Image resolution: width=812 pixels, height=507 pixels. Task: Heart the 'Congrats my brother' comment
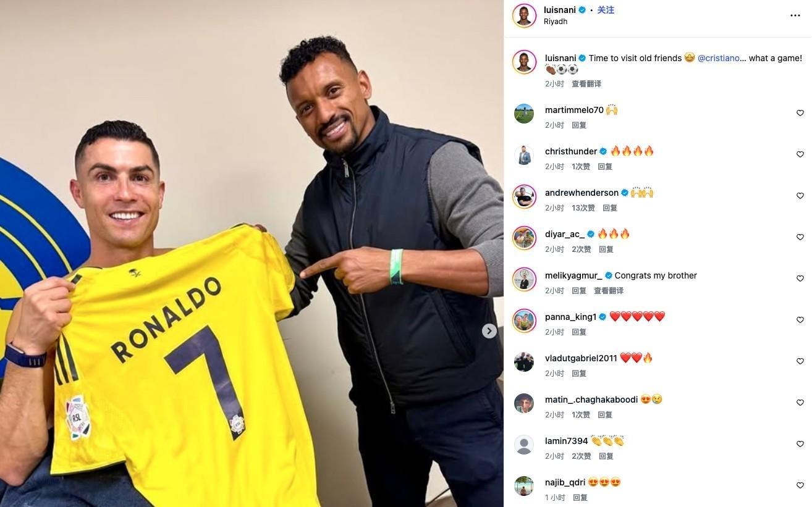click(x=800, y=279)
